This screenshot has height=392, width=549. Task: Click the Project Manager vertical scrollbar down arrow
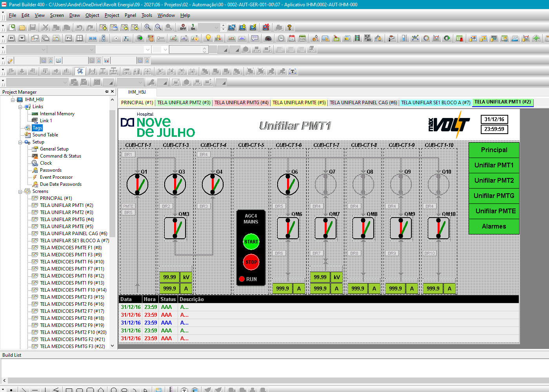113,346
